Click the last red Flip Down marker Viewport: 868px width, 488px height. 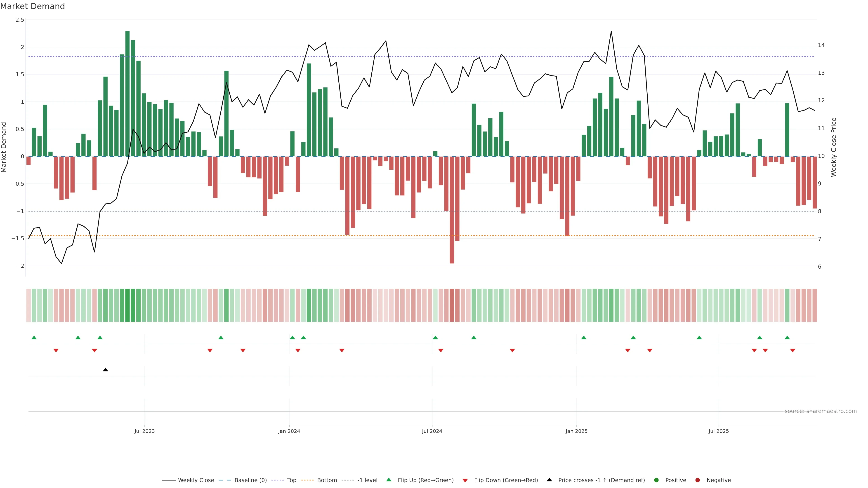(x=793, y=351)
